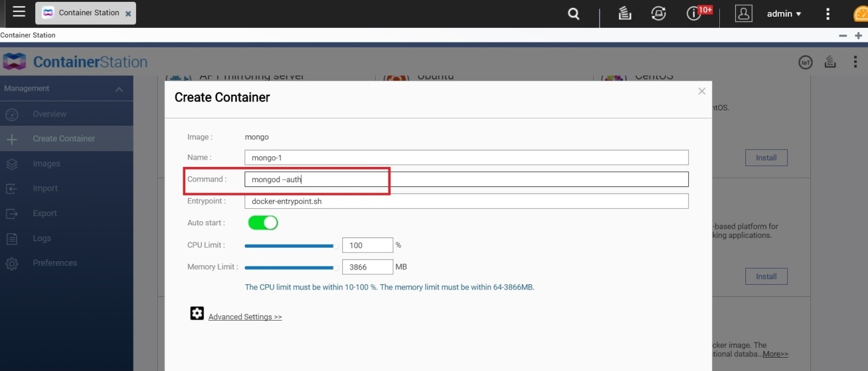Click the admin user avatar icon
This screenshot has width=868, height=371.
click(x=744, y=13)
